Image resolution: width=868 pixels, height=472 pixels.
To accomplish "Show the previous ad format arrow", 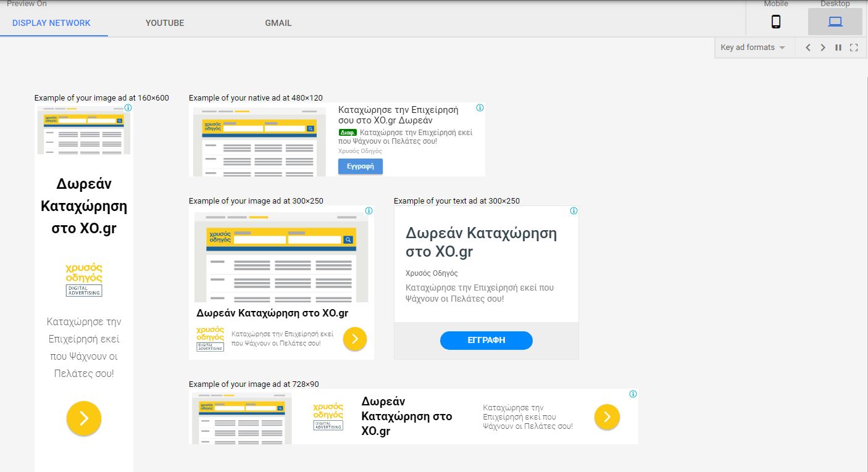I will [x=807, y=48].
